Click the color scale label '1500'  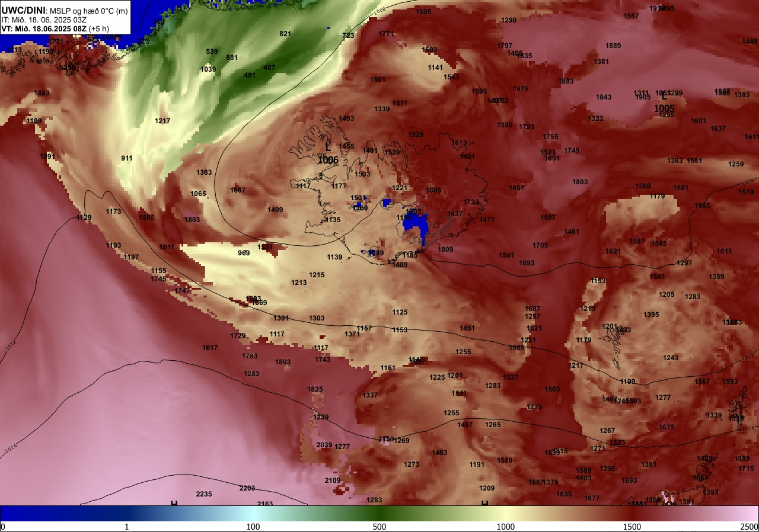pos(632,527)
